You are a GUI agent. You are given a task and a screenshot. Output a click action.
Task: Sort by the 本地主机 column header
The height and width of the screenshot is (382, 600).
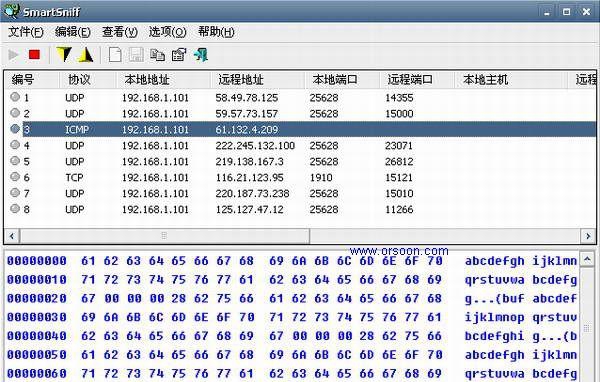[x=511, y=80]
